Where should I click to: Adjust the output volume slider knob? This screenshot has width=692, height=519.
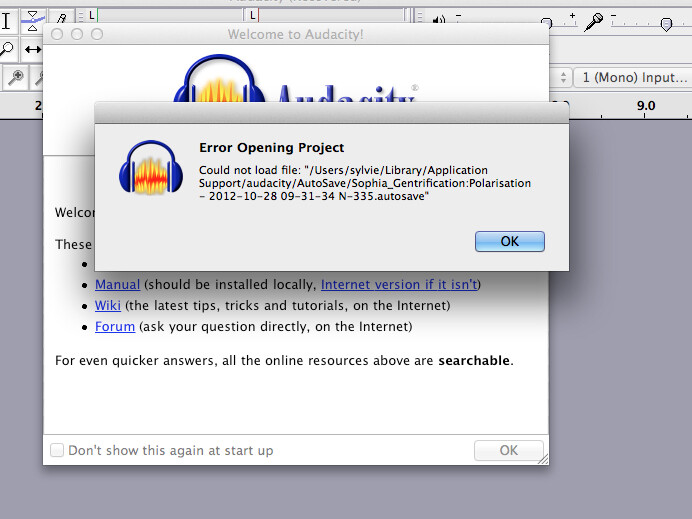[546, 22]
